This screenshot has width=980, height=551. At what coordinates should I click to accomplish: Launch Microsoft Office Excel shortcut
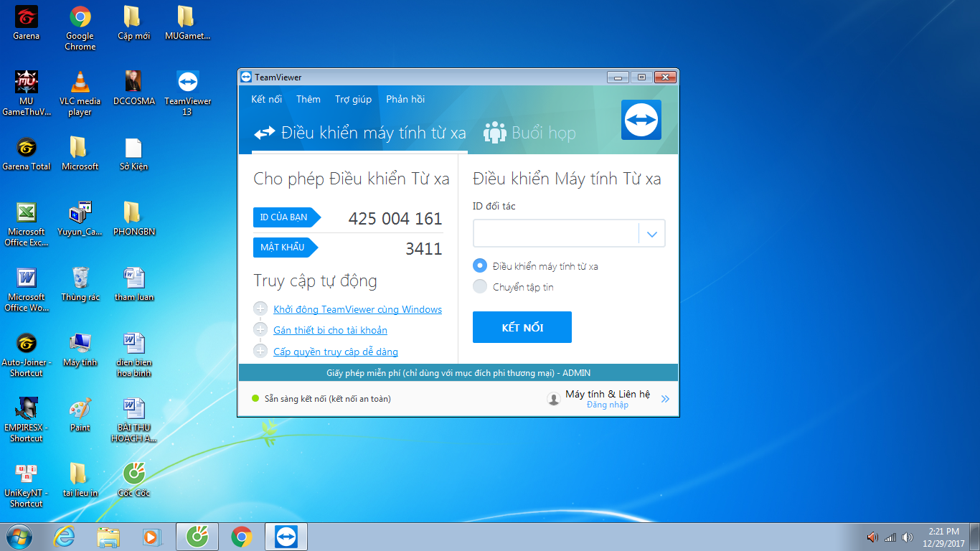tap(27, 224)
